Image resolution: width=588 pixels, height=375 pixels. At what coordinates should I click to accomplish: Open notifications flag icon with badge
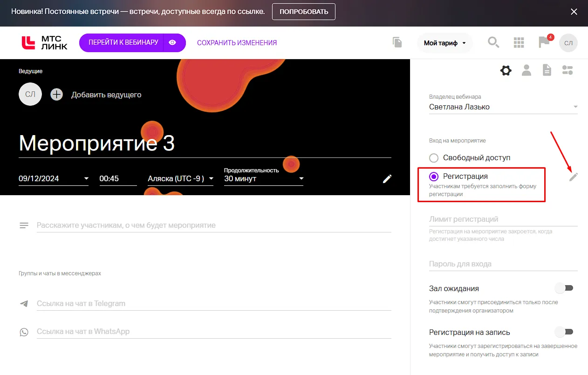coord(544,42)
